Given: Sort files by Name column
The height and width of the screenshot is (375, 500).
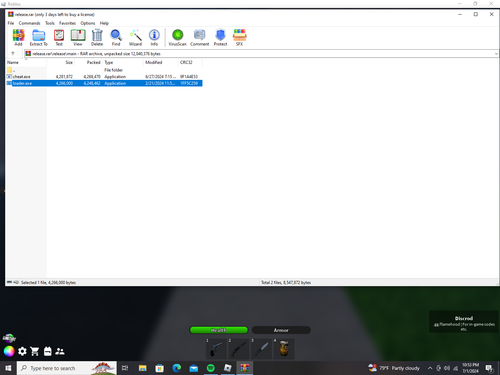Looking at the screenshot, I should point(26,62).
